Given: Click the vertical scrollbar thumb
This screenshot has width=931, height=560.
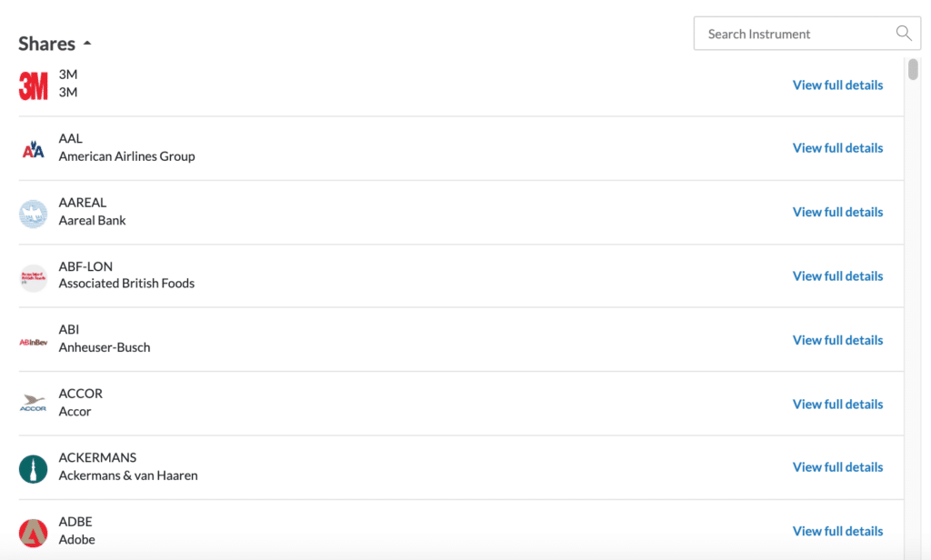Looking at the screenshot, I should [x=913, y=69].
